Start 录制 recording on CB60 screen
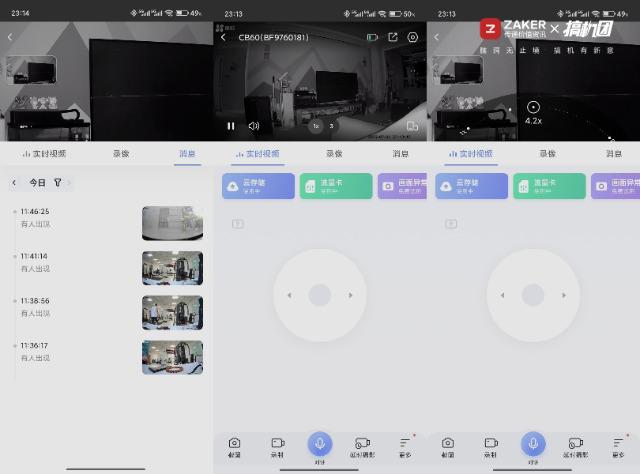The image size is (640, 474). point(278,447)
